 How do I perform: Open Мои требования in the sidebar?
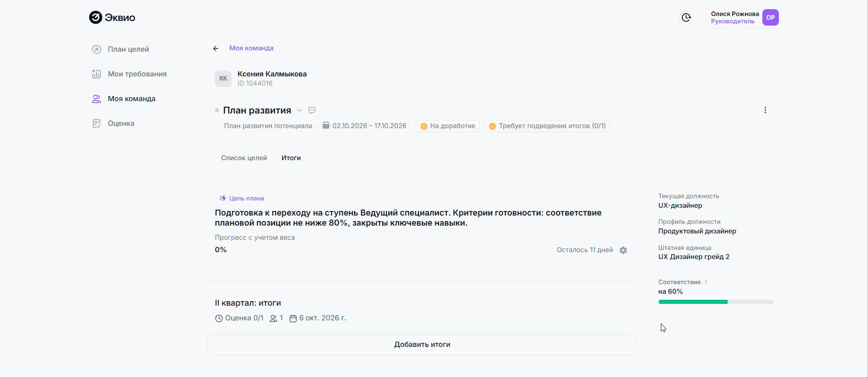point(137,74)
